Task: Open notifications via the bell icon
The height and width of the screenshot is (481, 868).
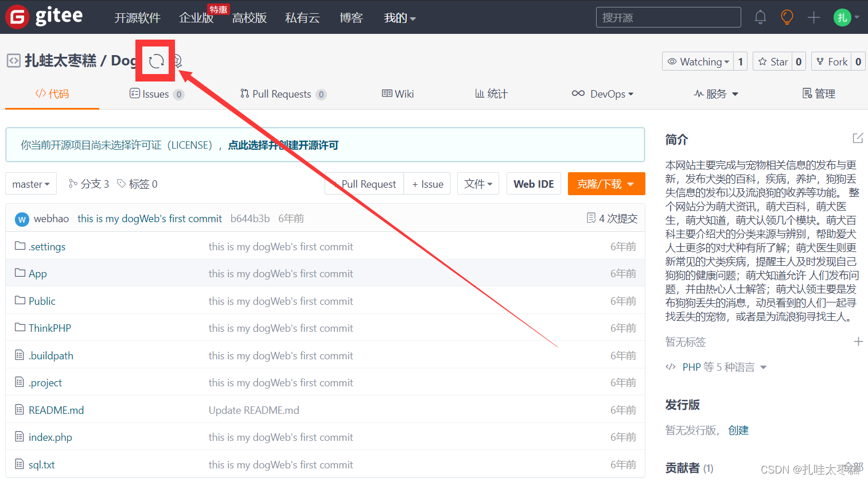Action: 760,17
